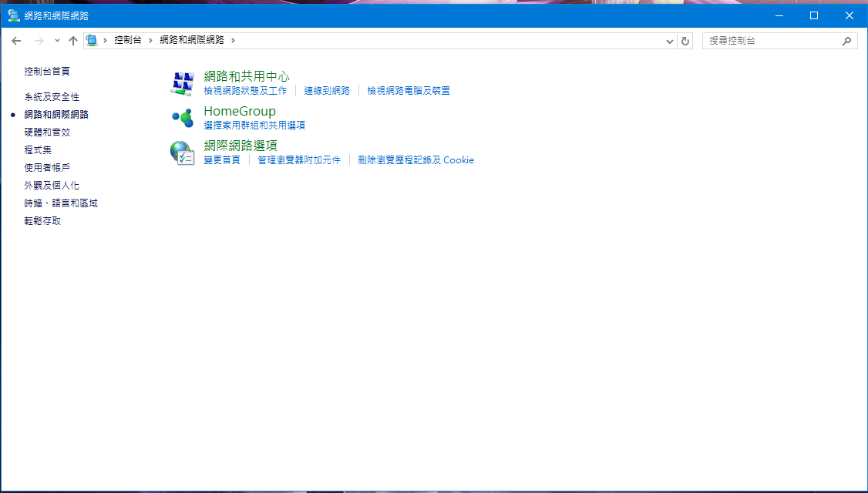The height and width of the screenshot is (493, 868).
Task: Expand chevron before 控制台 in breadcrumb
Action: 105,40
